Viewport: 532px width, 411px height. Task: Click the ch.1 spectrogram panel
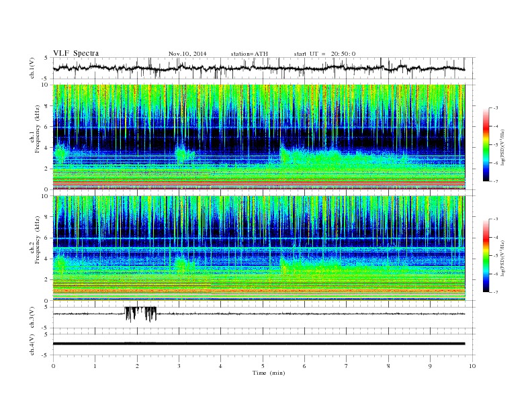coord(259,137)
